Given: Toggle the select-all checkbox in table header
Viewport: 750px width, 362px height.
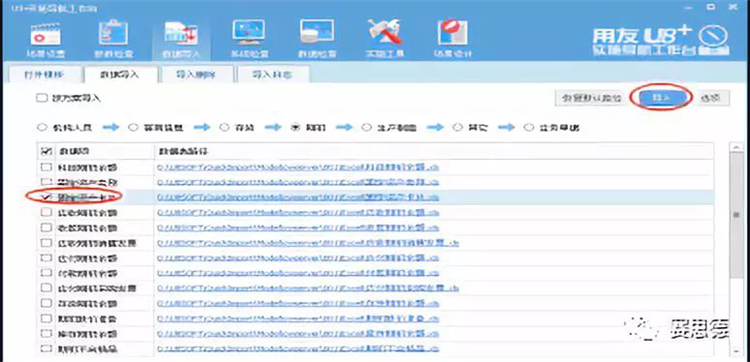Looking at the screenshot, I should [x=46, y=151].
